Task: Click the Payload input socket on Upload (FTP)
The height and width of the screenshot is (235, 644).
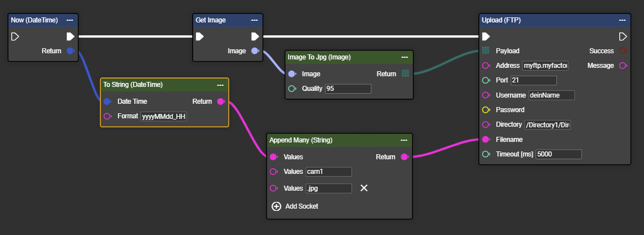Action: pyautogui.click(x=486, y=51)
